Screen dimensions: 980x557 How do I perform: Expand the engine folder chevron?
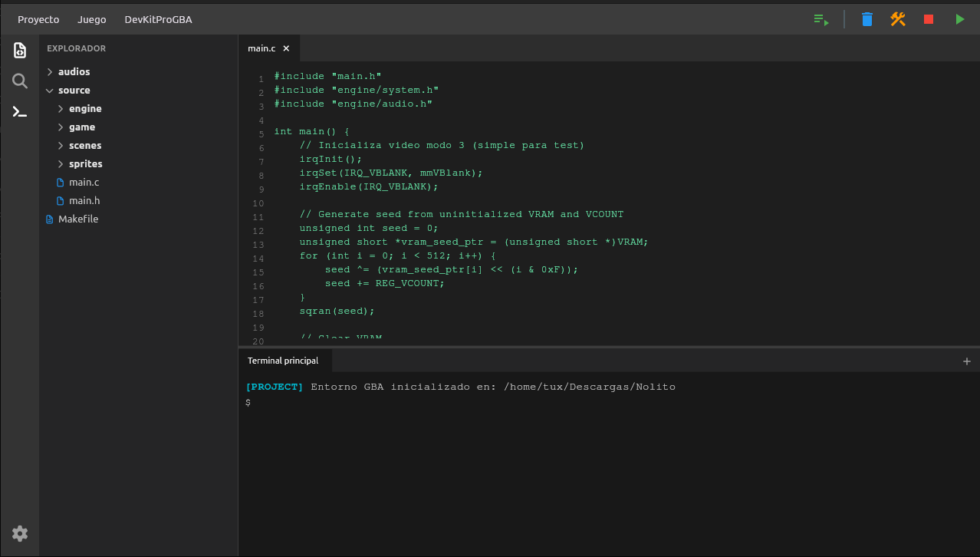tap(61, 109)
